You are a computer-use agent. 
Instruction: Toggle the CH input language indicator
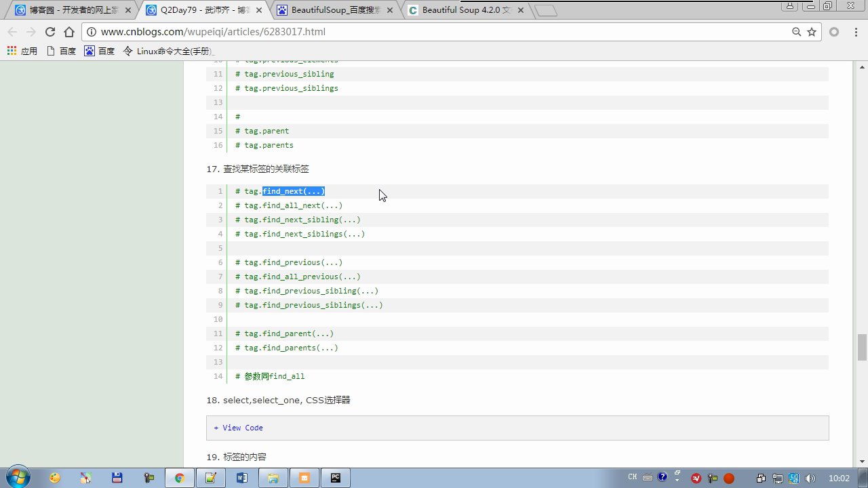[632, 477]
